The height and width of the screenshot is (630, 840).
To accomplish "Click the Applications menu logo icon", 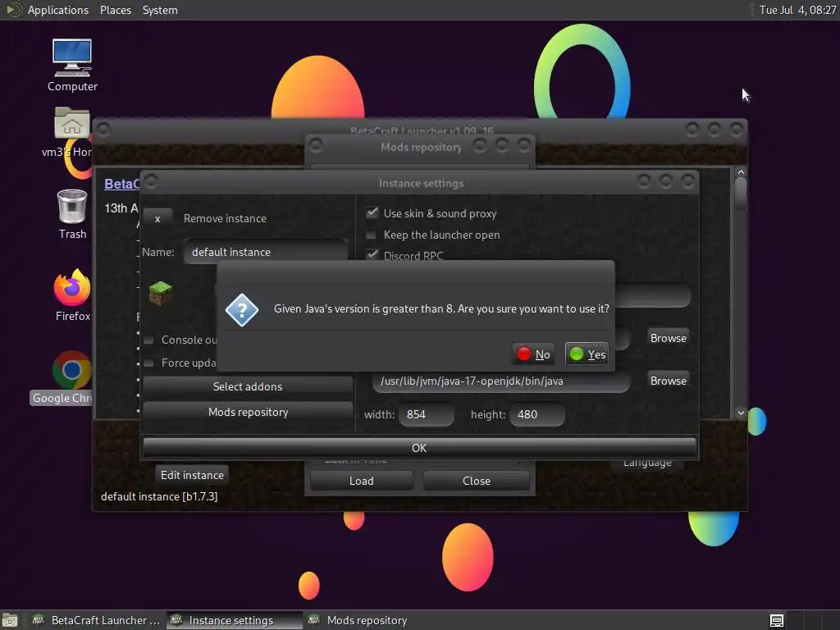I will 13,10.
